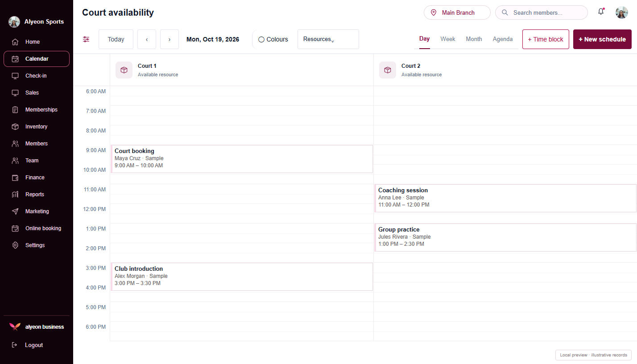The image size is (637, 364).
Task: Open the filter settings sliders icon
Action: [86, 39]
